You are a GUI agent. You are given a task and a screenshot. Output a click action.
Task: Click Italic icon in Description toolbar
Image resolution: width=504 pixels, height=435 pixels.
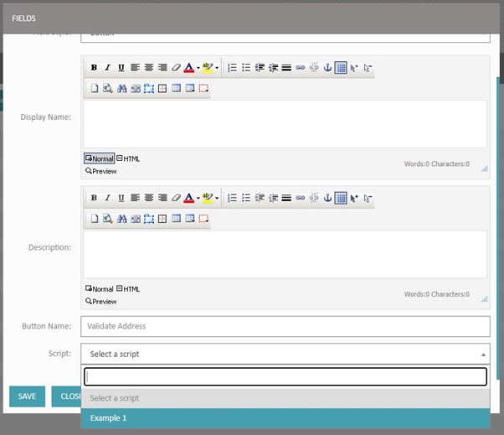click(x=107, y=199)
